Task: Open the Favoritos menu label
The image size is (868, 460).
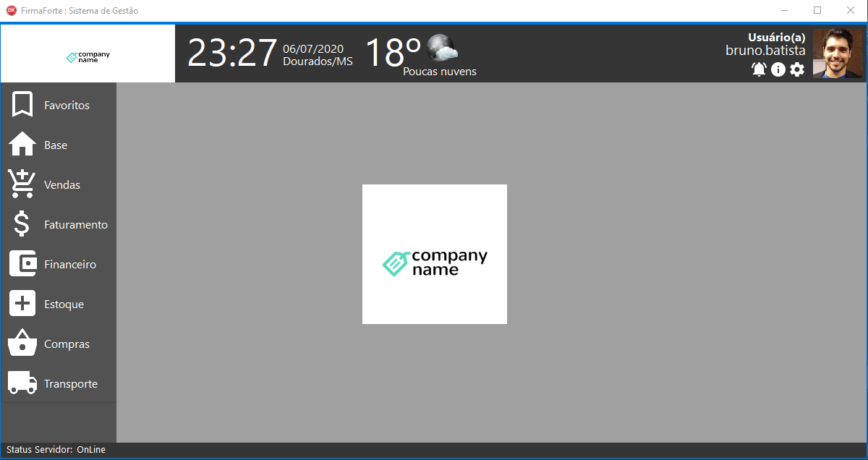Action: (67, 106)
